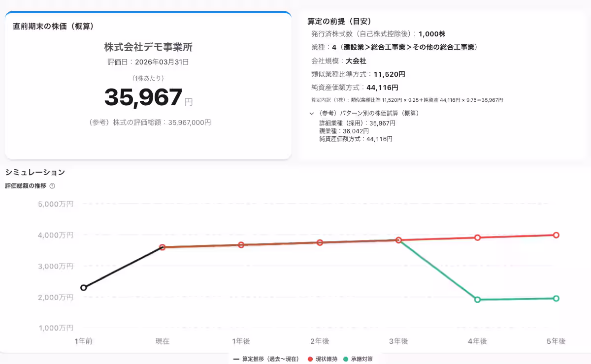
Task: Click the 算定内訳（1株） formula line
Action: (407, 100)
